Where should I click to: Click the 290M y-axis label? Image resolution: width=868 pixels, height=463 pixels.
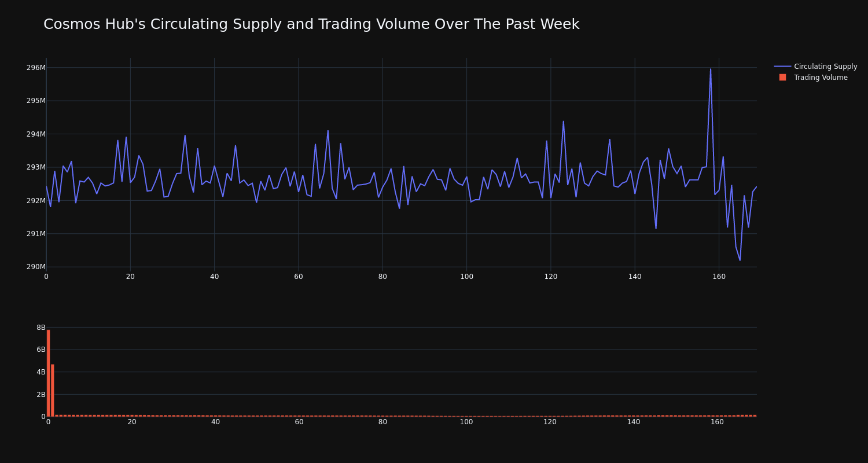(36, 267)
